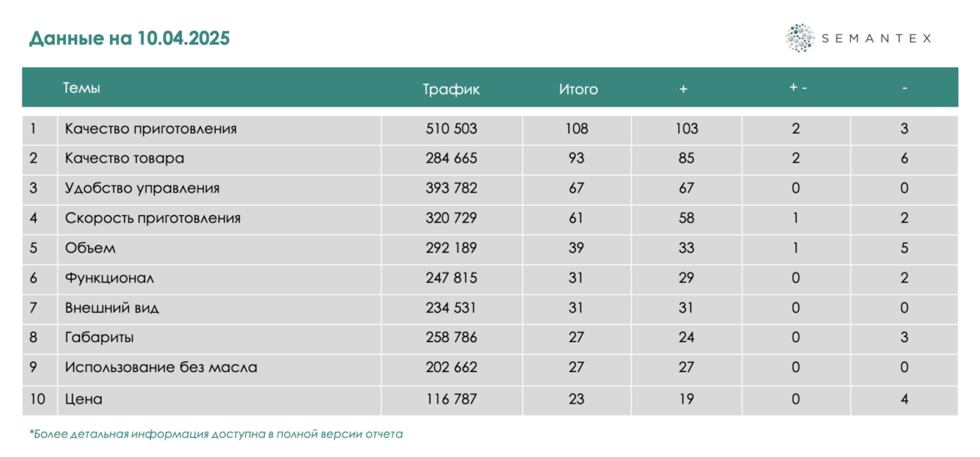
Task: Select the Темы column header
Action: 82,88
